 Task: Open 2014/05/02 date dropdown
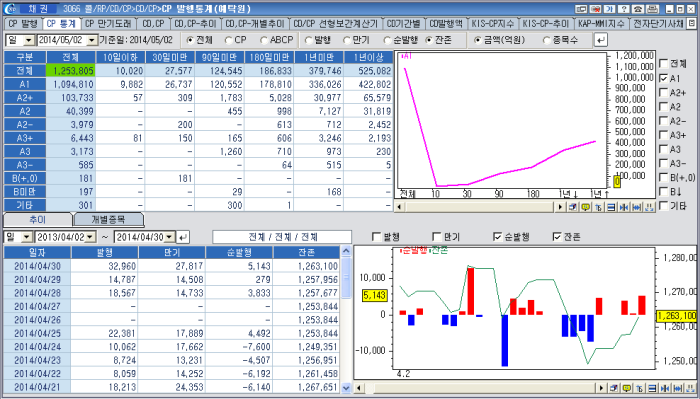92,40
